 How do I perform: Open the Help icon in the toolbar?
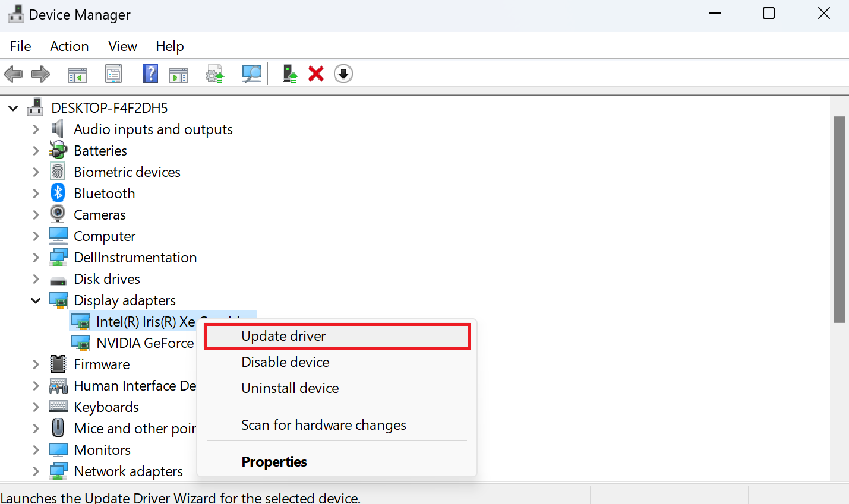[x=150, y=74]
